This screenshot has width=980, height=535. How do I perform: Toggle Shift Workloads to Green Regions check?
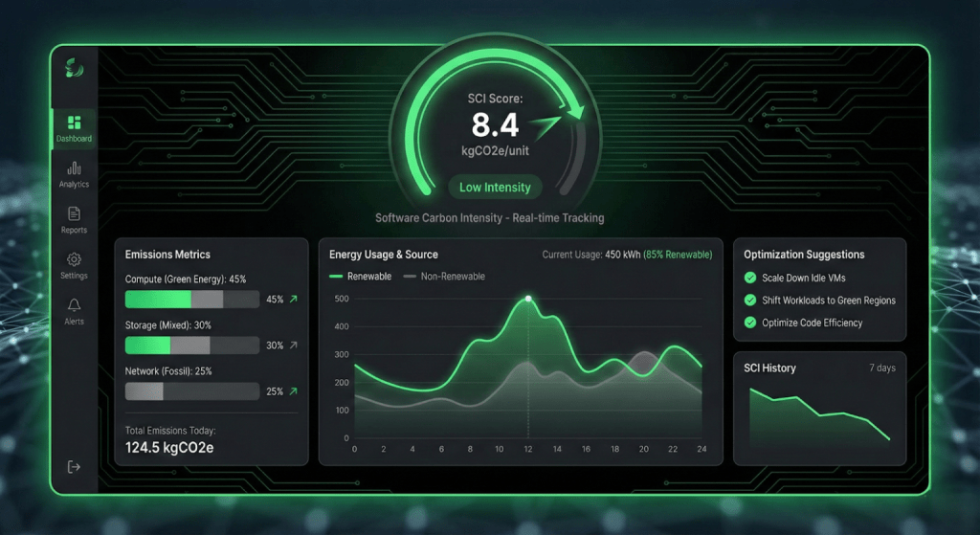point(750,300)
